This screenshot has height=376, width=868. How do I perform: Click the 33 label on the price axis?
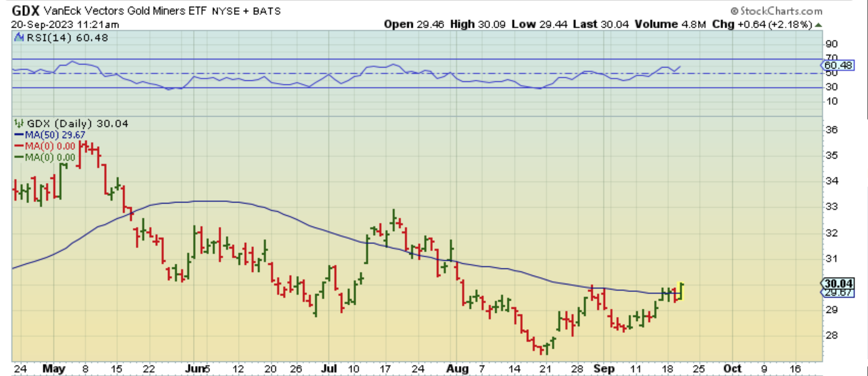831,207
